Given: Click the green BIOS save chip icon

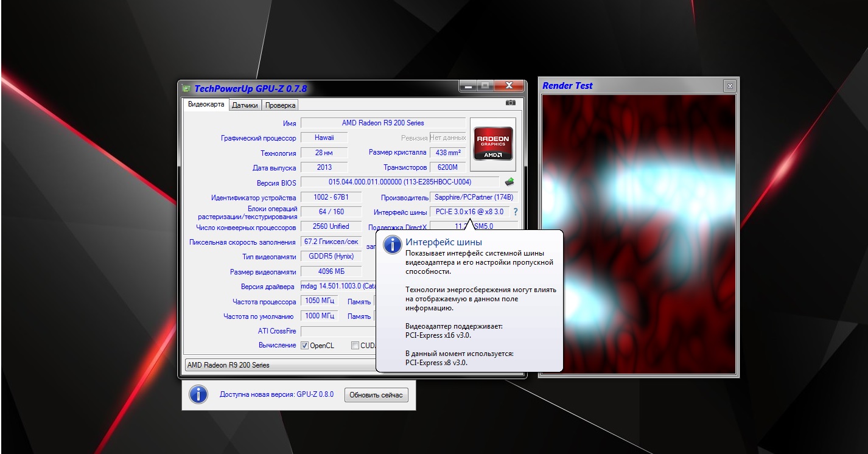Looking at the screenshot, I should click(509, 181).
